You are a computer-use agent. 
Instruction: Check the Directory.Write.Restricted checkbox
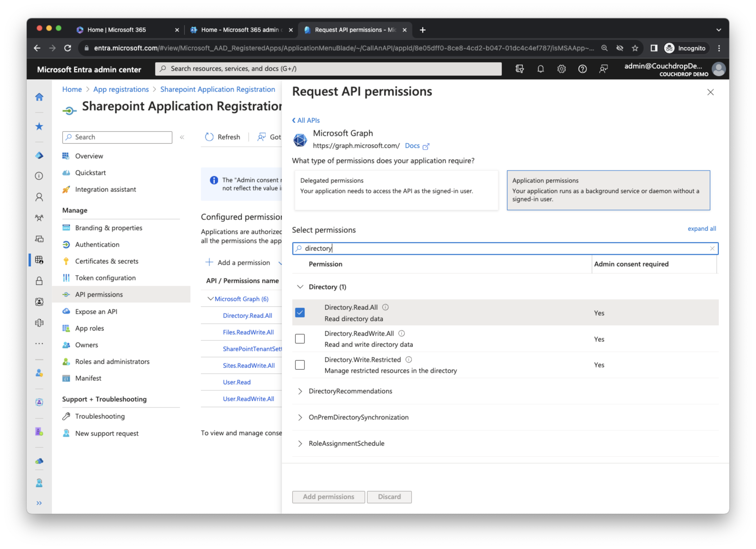(300, 365)
